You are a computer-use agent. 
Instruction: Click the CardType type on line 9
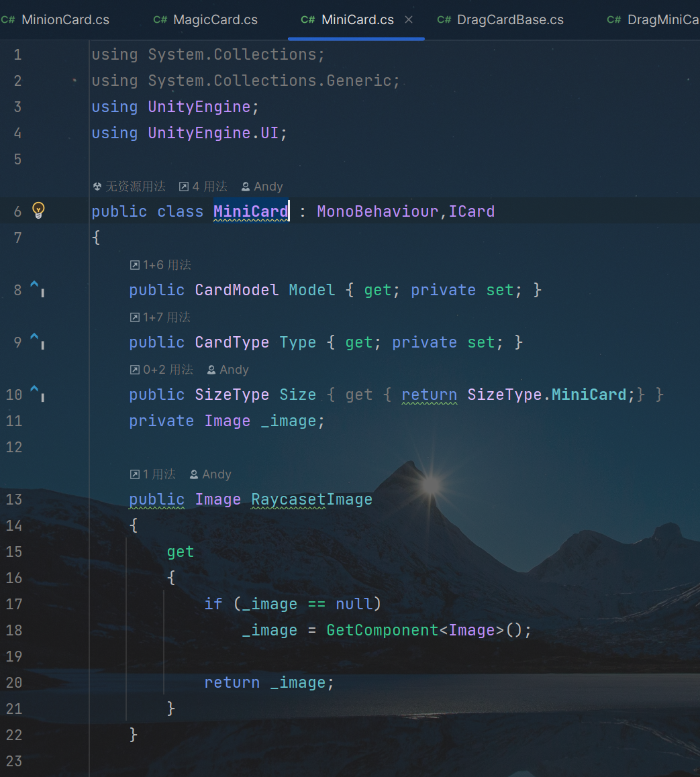[232, 342]
